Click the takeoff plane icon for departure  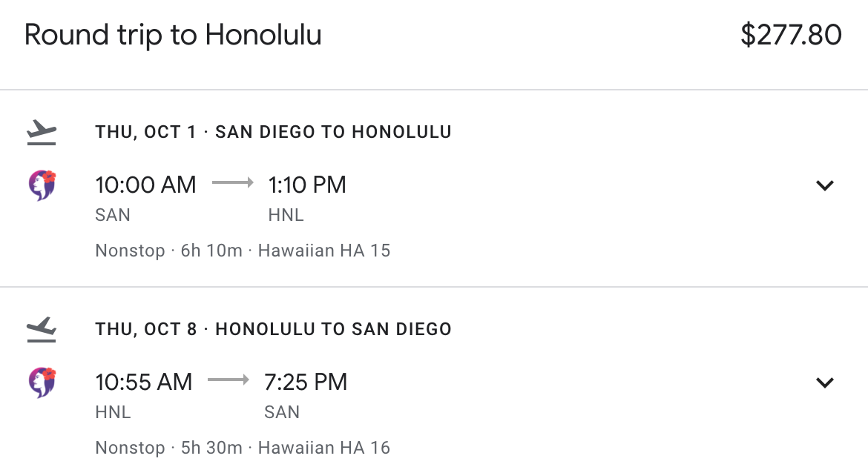(42, 133)
